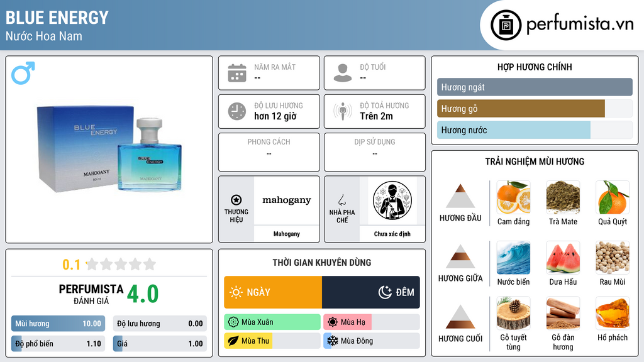
Task: Click the perfumer illustration above Chưa xác định
Action: click(x=392, y=200)
